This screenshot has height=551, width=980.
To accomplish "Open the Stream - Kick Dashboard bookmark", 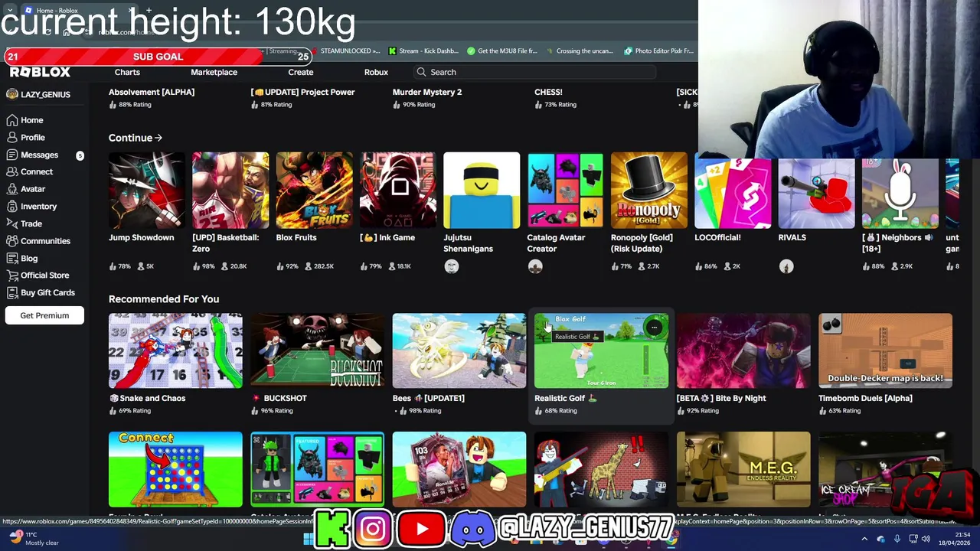I will [x=423, y=51].
